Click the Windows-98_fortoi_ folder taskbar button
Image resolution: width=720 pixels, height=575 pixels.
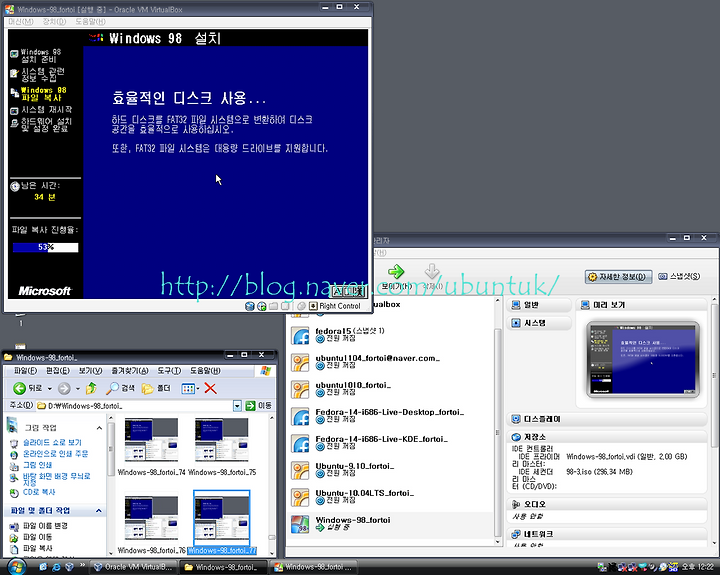pos(224,567)
